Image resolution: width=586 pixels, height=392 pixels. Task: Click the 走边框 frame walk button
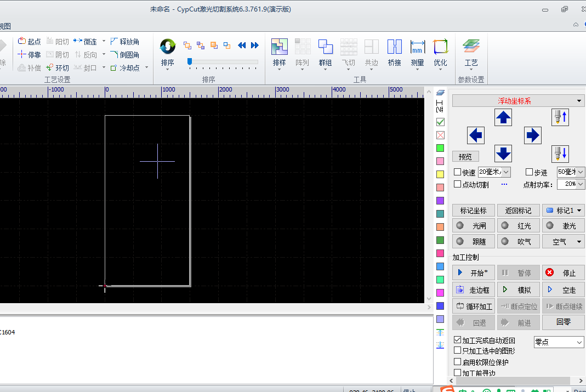(x=473, y=289)
